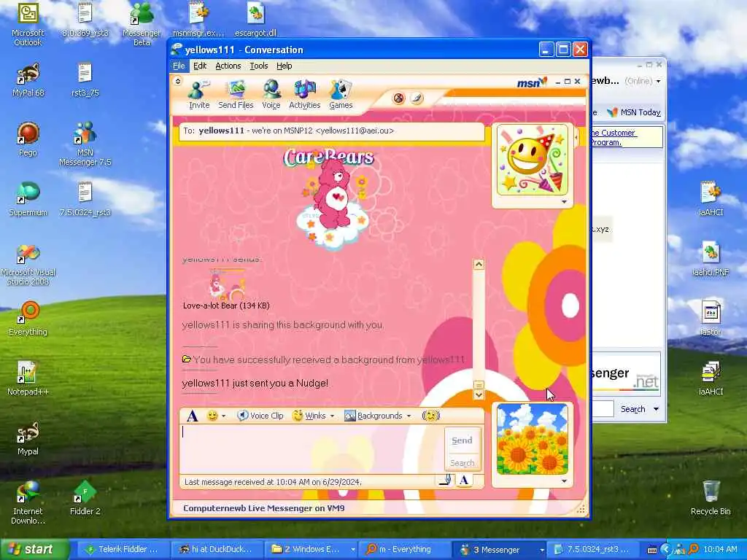Click the chat scrollbar thumb
The width and height of the screenshot is (747, 560).
click(x=479, y=385)
